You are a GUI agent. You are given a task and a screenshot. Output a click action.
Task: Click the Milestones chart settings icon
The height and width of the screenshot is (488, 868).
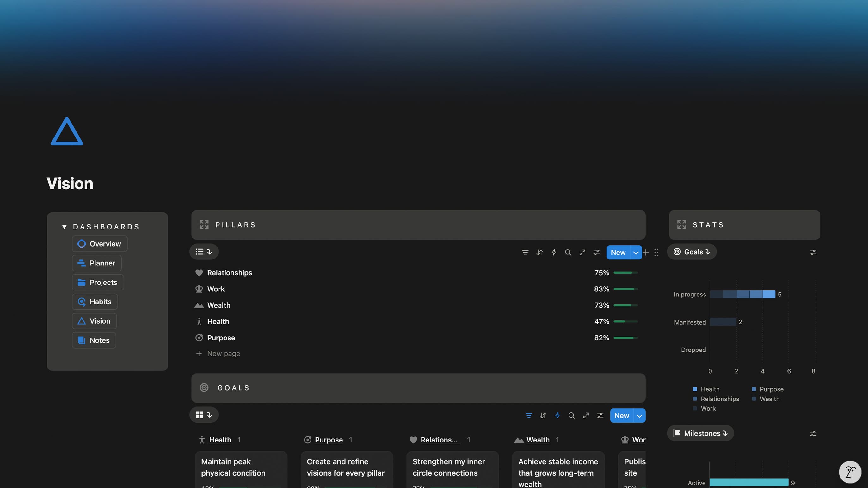click(813, 433)
